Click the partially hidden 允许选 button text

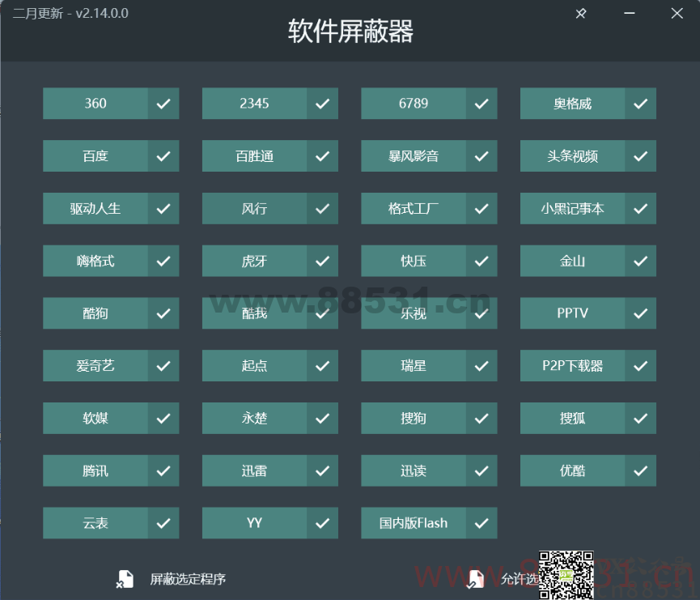click(x=520, y=580)
